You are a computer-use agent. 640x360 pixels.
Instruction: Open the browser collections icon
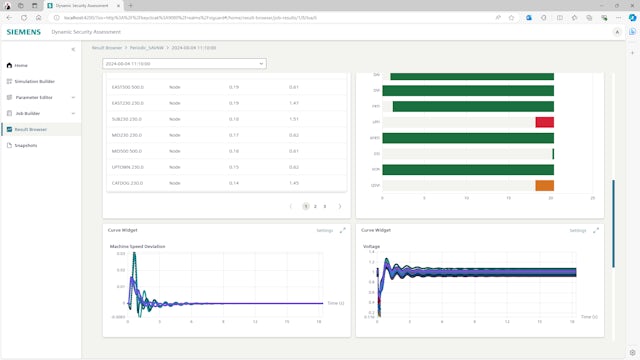click(589, 18)
